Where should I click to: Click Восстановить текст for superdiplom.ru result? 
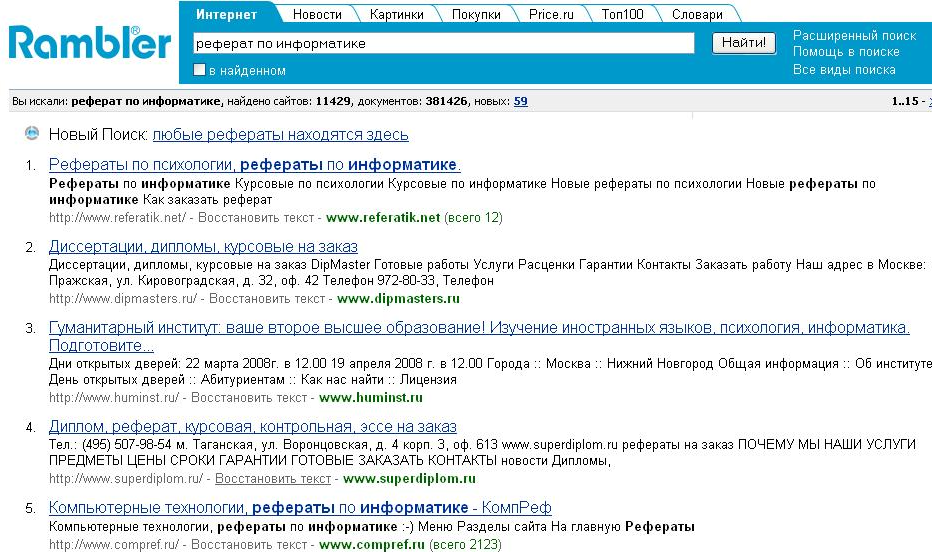pos(273,478)
